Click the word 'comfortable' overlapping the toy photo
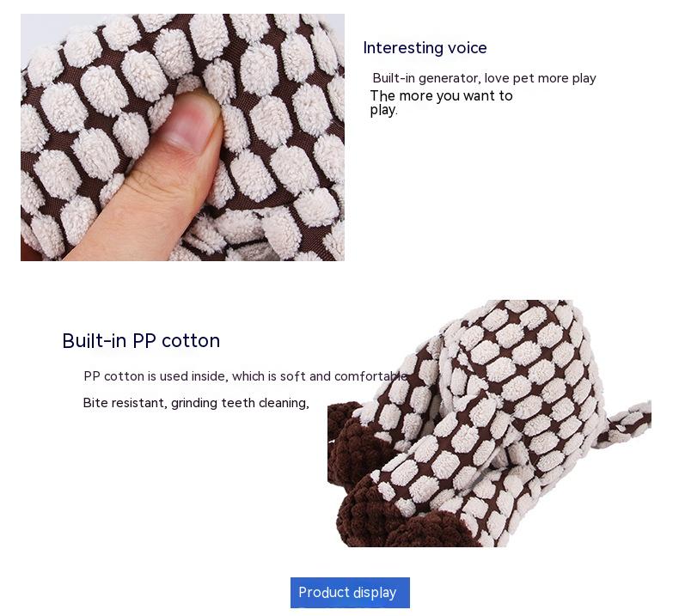 pos(371,376)
